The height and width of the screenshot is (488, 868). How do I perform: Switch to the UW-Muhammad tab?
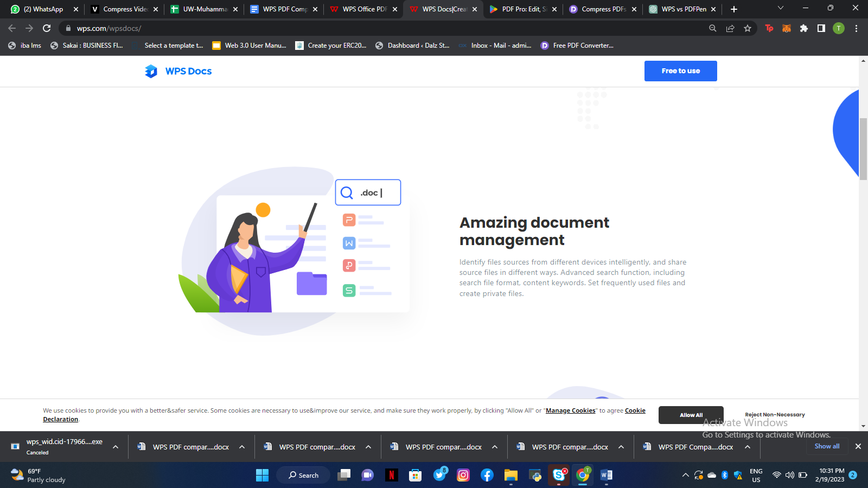click(x=205, y=9)
